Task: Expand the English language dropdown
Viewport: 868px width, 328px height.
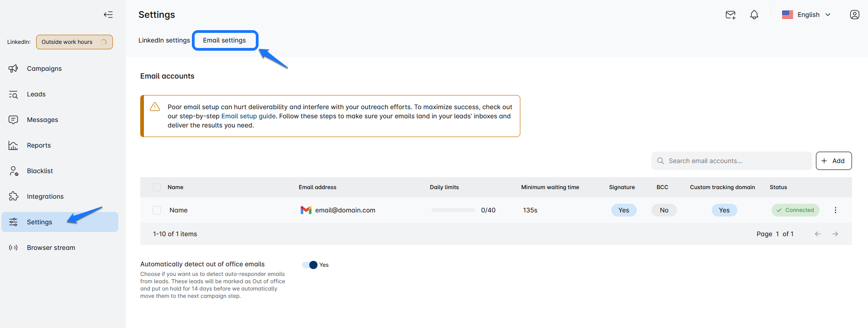Action: coord(807,15)
